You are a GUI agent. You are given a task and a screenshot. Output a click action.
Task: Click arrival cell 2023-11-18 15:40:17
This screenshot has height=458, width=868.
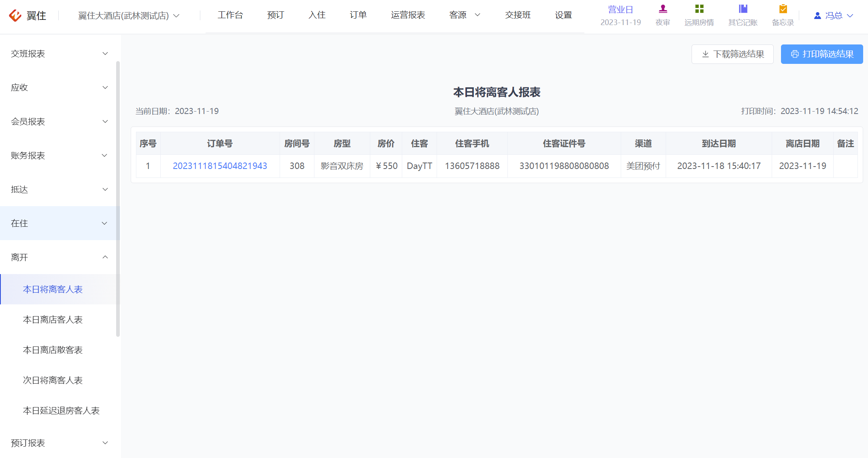(x=719, y=166)
